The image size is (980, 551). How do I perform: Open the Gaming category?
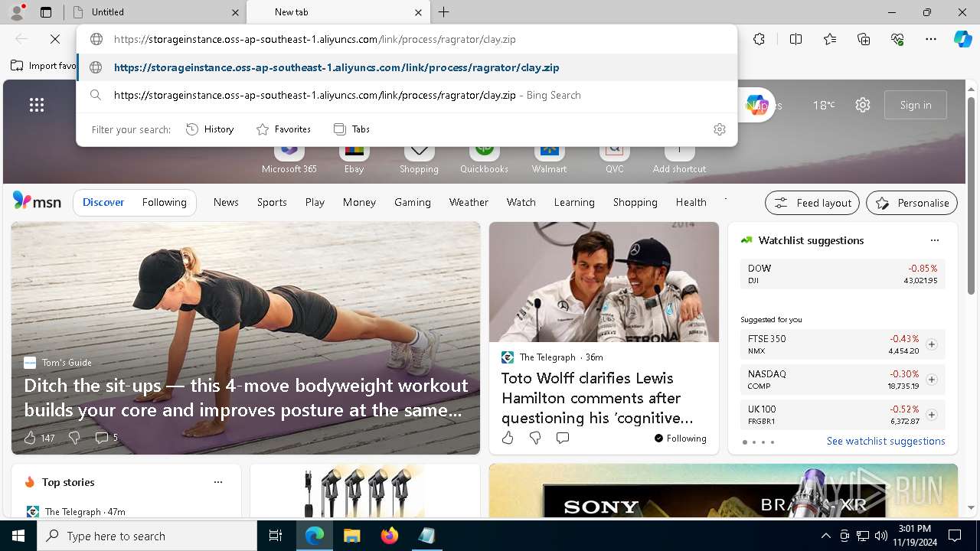tap(413, 202)
